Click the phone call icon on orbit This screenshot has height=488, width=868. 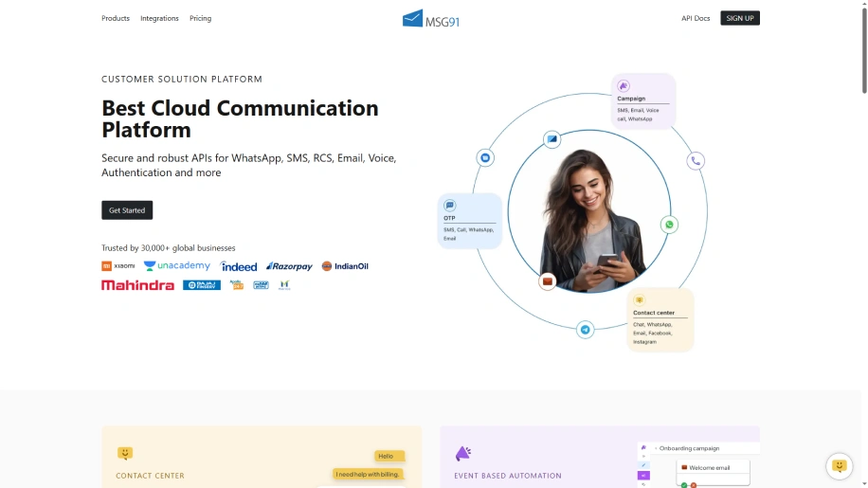[696, 161]
